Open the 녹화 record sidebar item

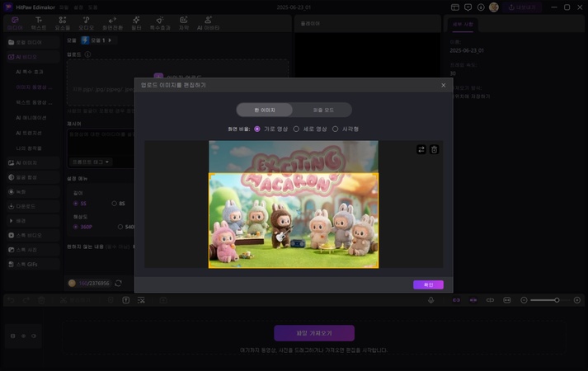(33, 192)
